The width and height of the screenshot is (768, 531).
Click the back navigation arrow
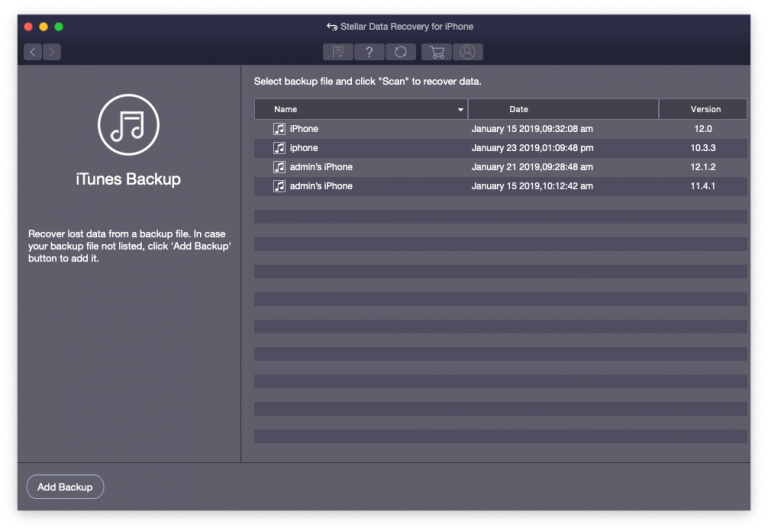(33, 52)
